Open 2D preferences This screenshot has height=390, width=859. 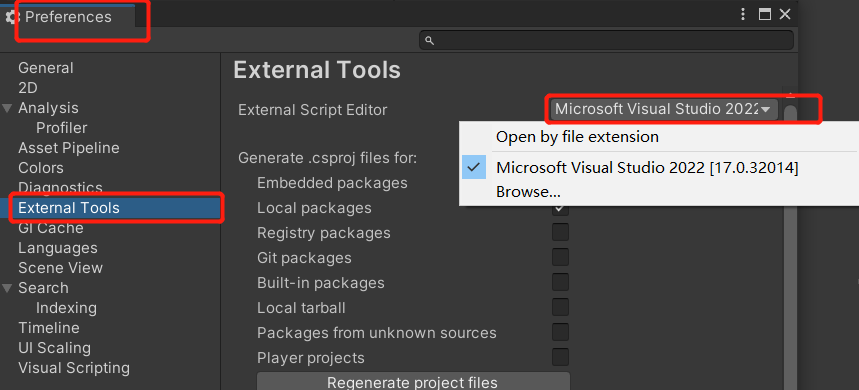coord(27,88)
